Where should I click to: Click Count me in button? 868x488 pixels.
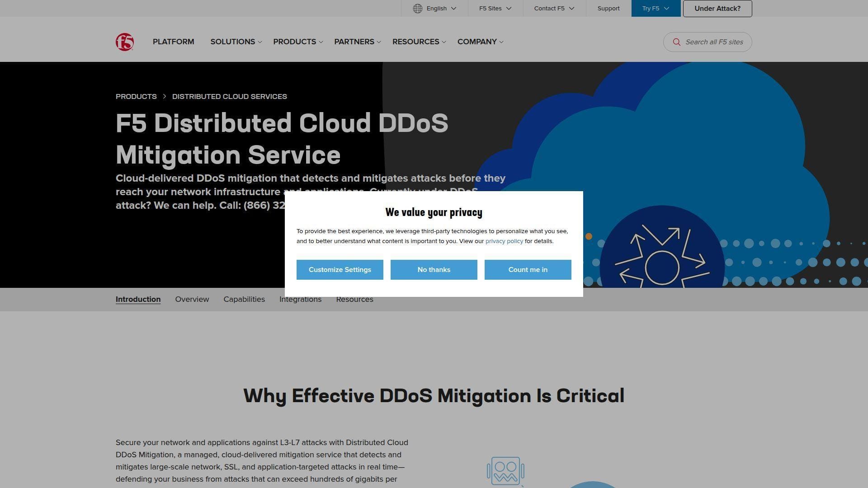[528, 270]
